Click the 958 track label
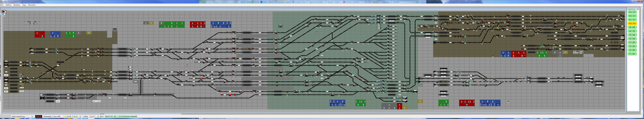This screenshot has width=644, height=119. [6, 88]
